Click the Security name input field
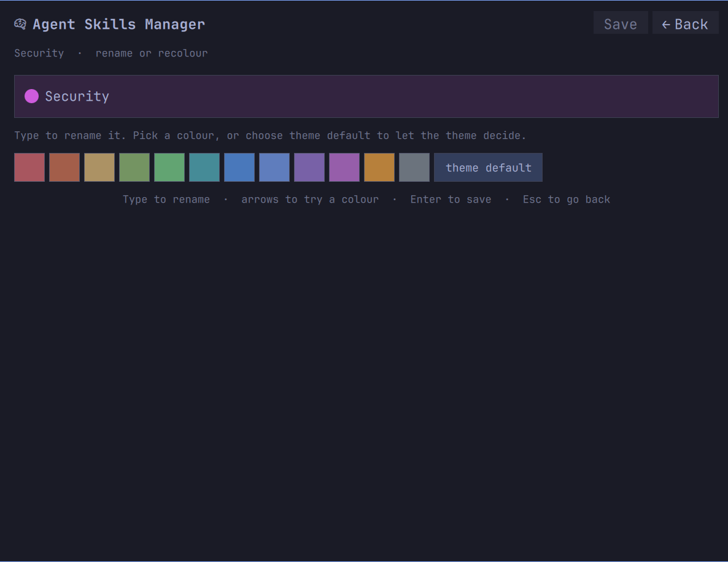The height and width of the screenshot is (562, 728). (366, 96)
